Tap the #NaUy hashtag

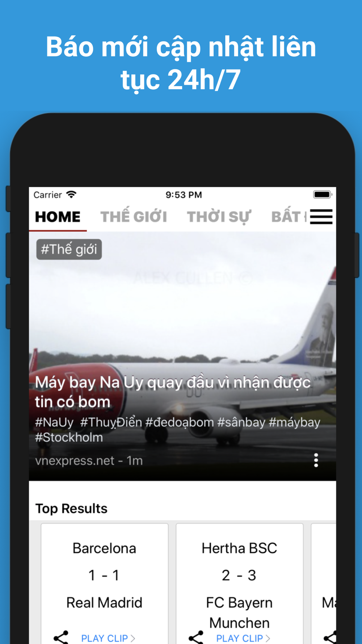54,422
